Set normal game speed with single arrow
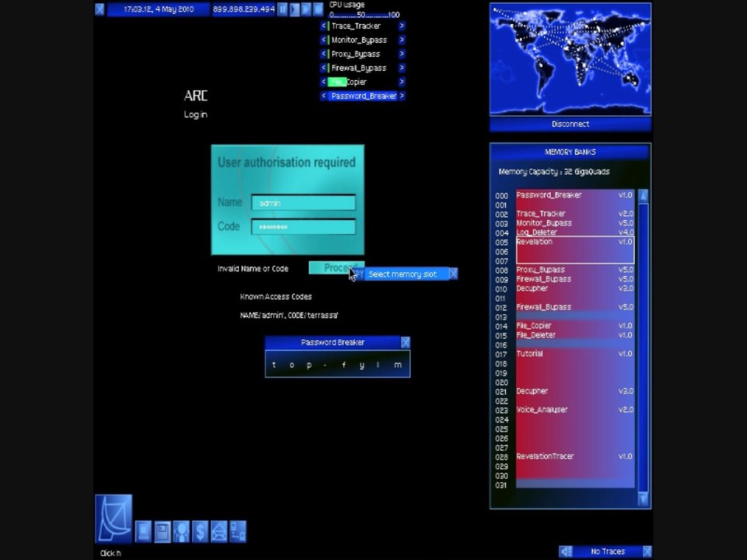Viewport: 747px width, 560px height. [294, 9]
